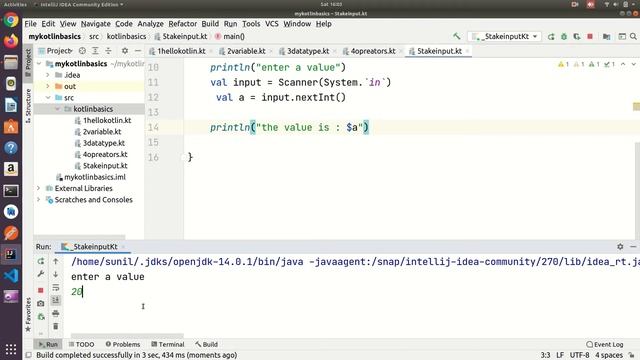Collapse the kotlinbasics package

pyautogui.click(x=57, y=109)
